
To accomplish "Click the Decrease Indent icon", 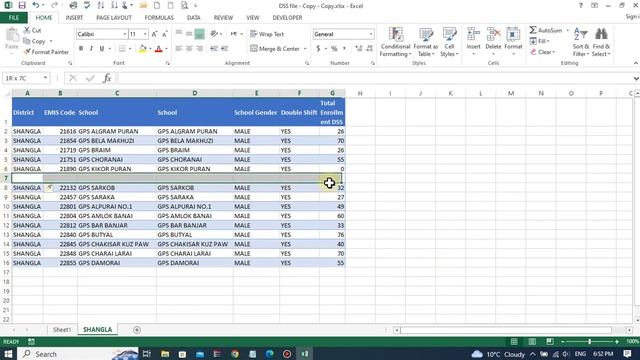I will click(x=214, y=49).
